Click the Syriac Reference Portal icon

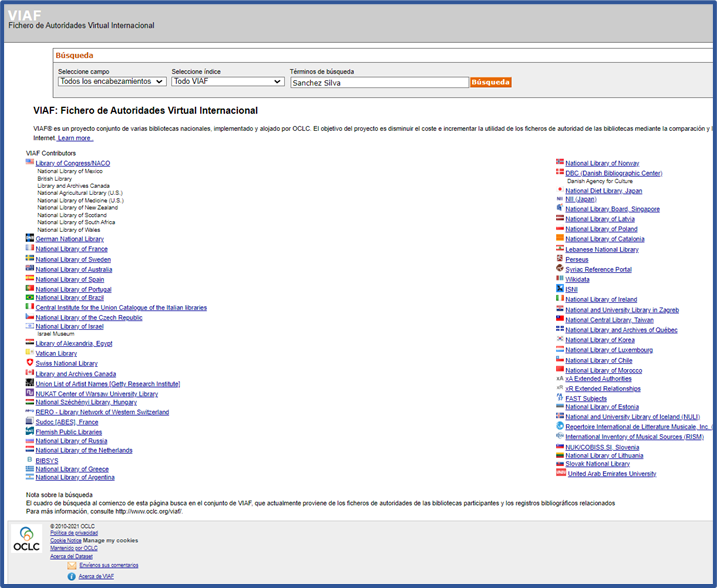point(560,269)
